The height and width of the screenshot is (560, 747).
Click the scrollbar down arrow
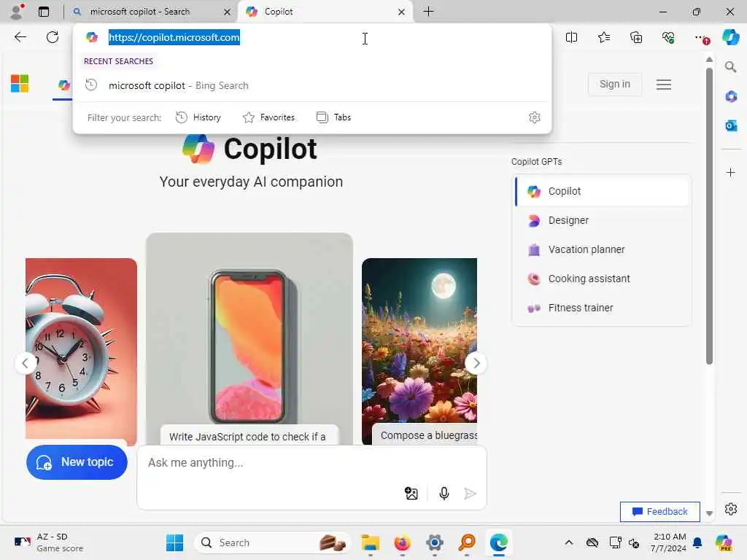[709, 513]
